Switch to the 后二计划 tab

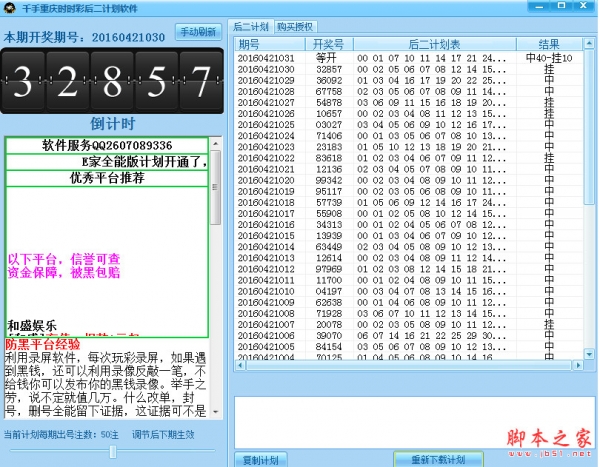point(251,26)
